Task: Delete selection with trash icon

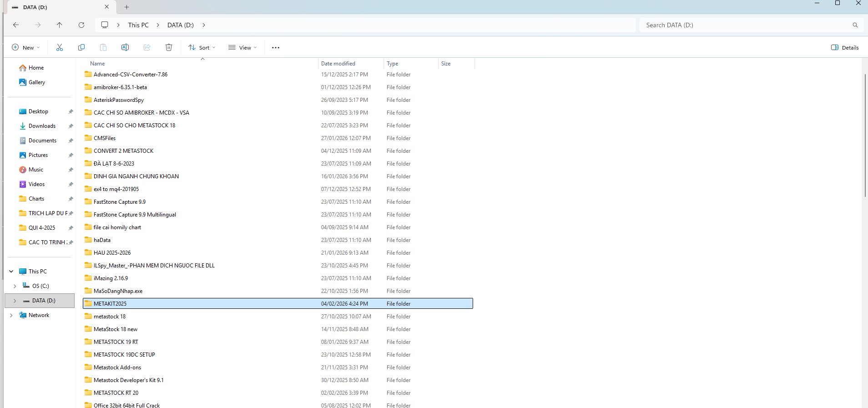Action: pyautogui.click(x=169, y=47)
